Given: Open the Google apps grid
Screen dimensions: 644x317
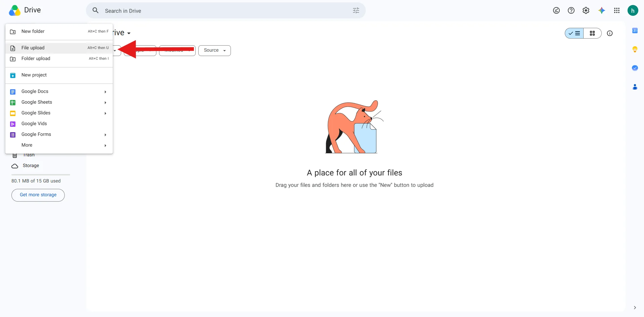Looking at the screenshot, I should click(x=617, y=10).
